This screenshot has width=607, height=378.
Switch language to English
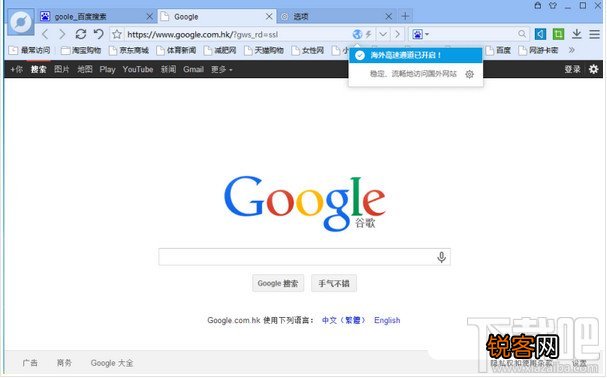click(387, 320)
